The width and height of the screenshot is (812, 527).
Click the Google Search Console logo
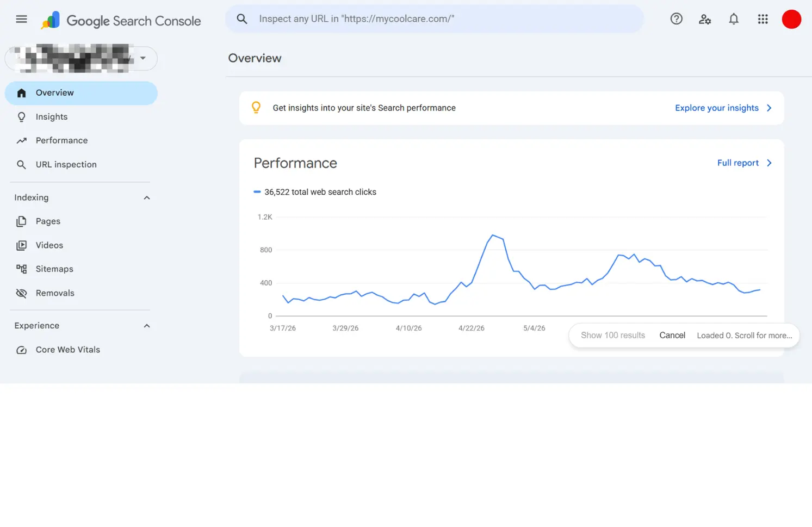[x=121, y=21]
